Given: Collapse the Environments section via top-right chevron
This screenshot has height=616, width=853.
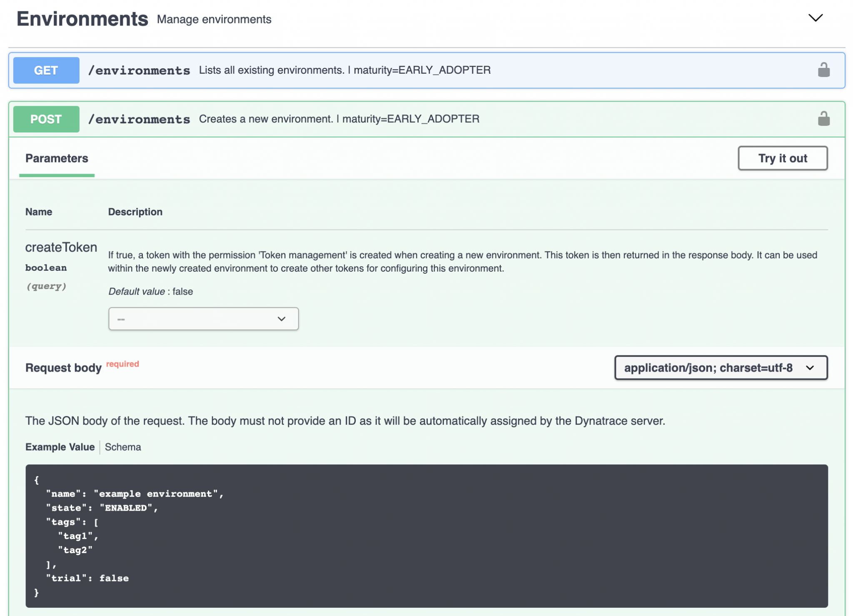Looking at the screenshot, I should click(816, 17).
